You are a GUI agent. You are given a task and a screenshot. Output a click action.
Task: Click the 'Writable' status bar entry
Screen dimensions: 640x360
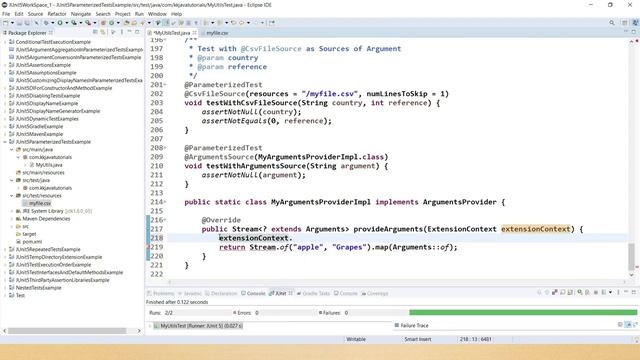point(356,339)
